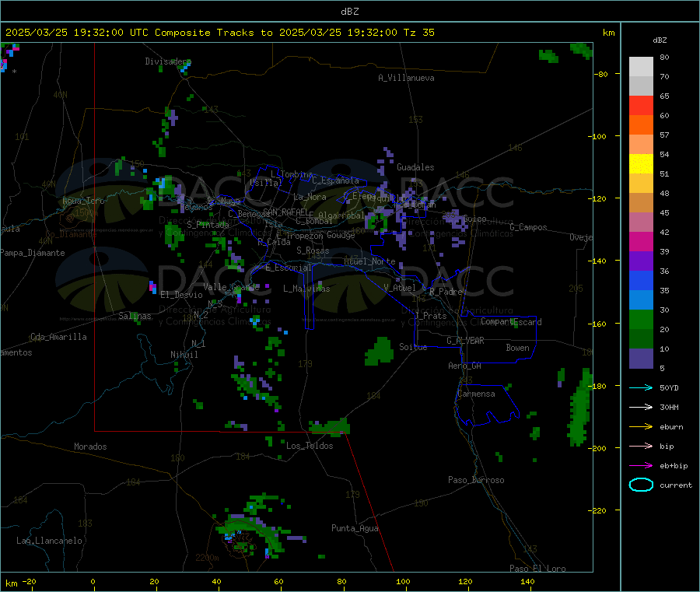Click the '-160' km tick on right axis

pyautogui.click(x=599, y=324)
